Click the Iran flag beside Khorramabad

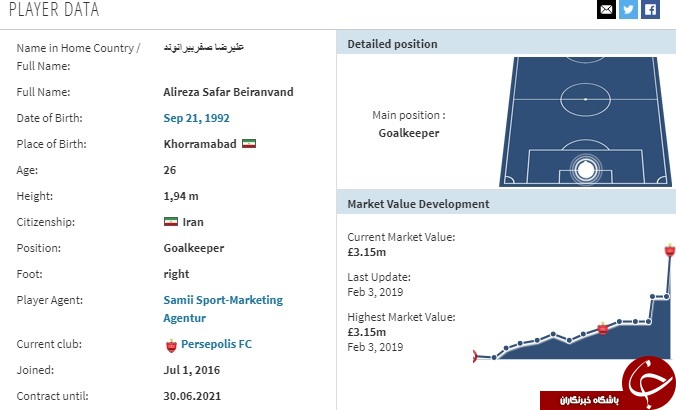pyautogui.click(x=249, y=144)
